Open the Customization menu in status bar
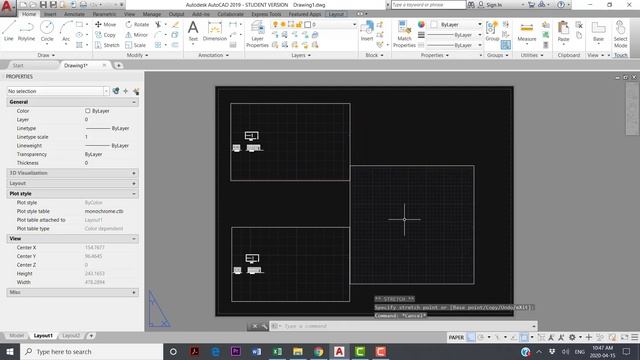The height and width of the screenshot is (360, 640). coord(635,337)
